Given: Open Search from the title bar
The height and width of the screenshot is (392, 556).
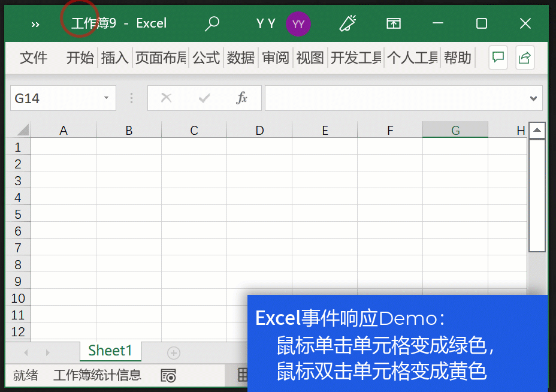Looking at the screenshot, I should 211,23.
